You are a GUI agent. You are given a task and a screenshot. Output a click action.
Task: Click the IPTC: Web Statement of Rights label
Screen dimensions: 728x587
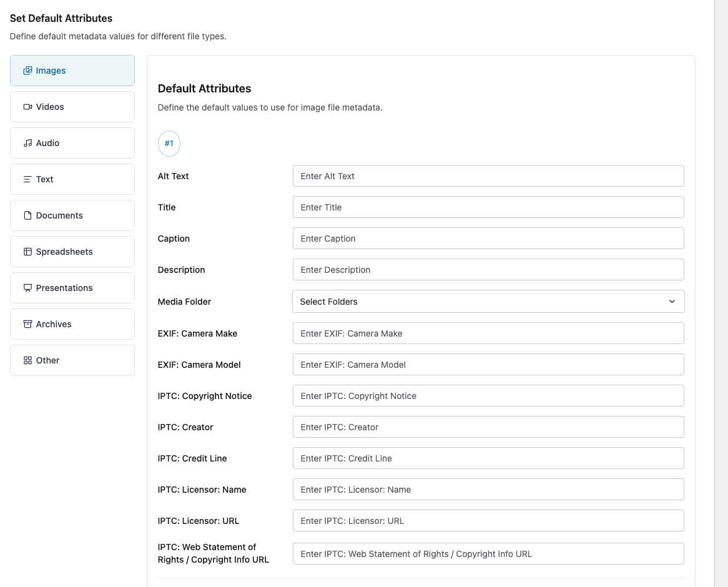pyautogui.click(x=213, y=553)
